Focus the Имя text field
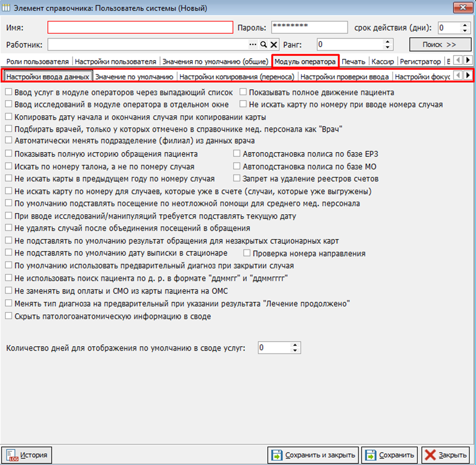 140,27
